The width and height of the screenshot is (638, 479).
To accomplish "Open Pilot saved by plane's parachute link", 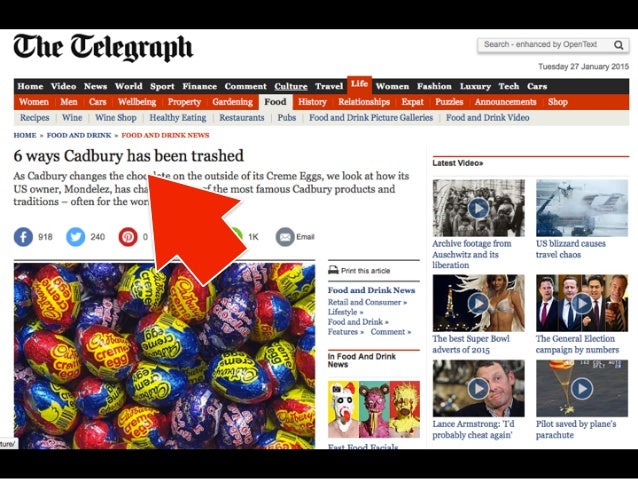I will [576, 429].
